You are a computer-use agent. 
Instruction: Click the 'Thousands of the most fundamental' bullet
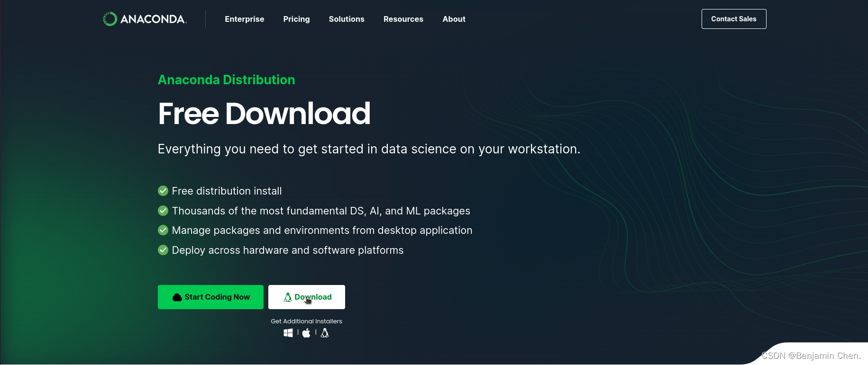click(321, 211)
